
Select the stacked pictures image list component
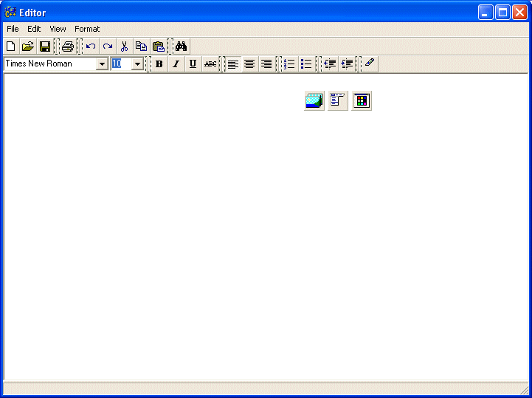(x=314, y=100)
